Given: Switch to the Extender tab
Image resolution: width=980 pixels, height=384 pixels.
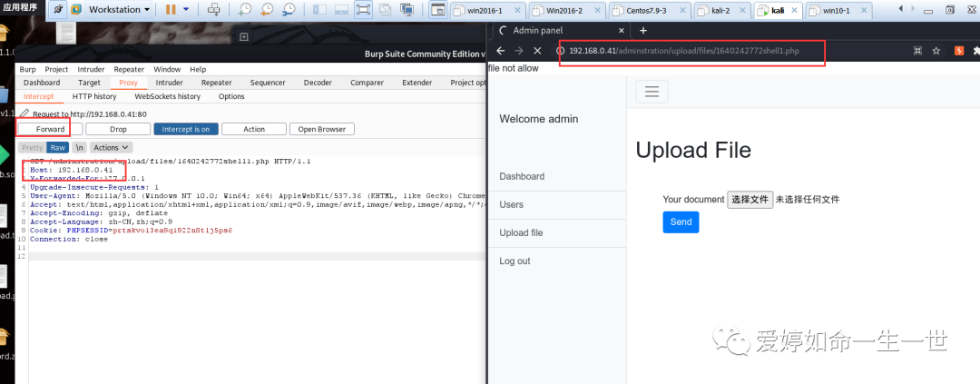Looking at the screenshot, I should (x=416, y=83).
